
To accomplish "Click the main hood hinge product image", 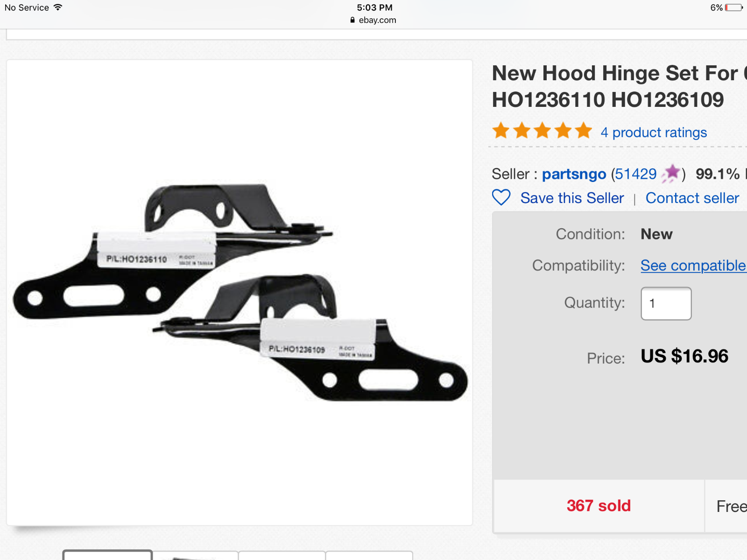I will [x=240, y=293].
